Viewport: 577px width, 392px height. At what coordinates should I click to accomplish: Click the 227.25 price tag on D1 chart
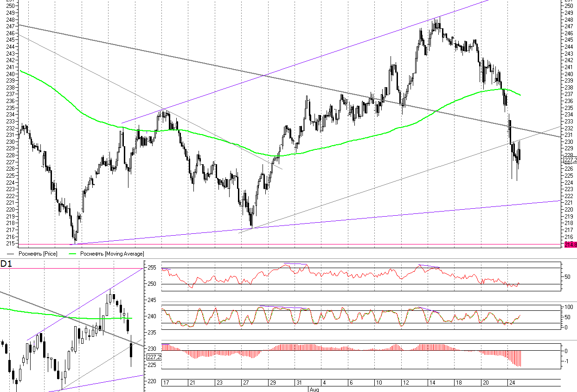153,357
